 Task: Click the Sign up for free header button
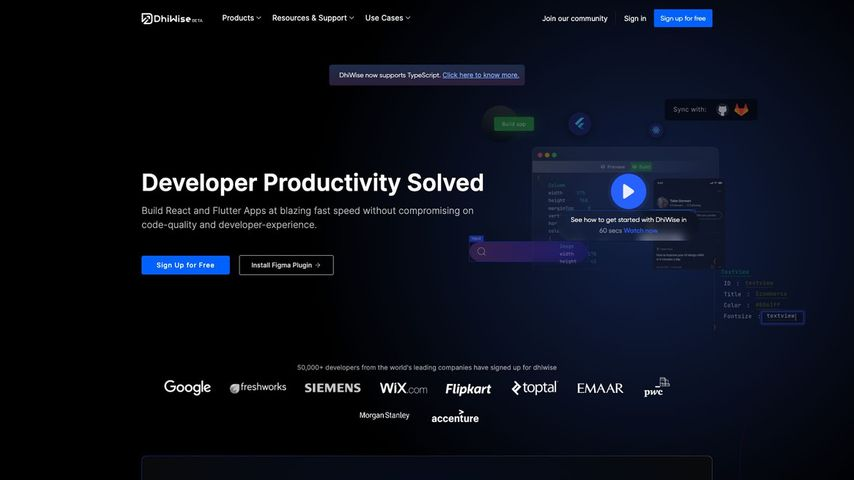click(682, 19)
